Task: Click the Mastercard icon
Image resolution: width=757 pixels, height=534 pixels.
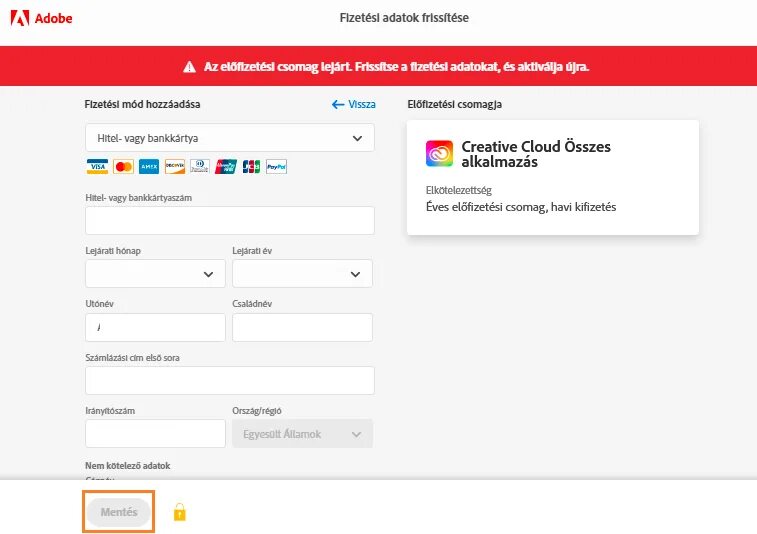Action: pyautogui.click(x=124, y=167)
